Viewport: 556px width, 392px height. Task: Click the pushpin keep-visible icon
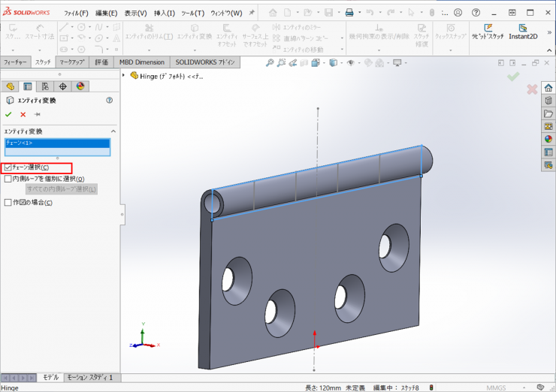point(37,114)
